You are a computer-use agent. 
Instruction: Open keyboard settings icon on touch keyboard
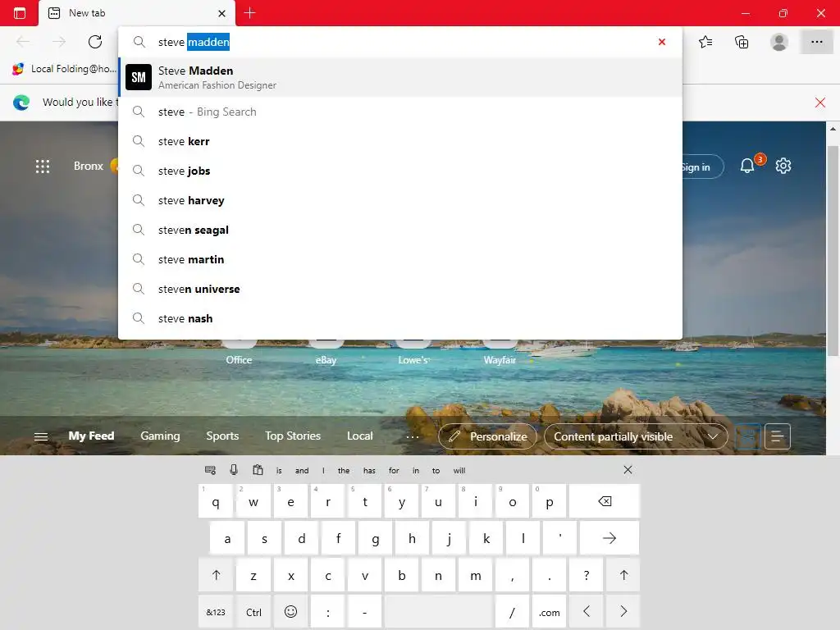click(x=210, y=470)
